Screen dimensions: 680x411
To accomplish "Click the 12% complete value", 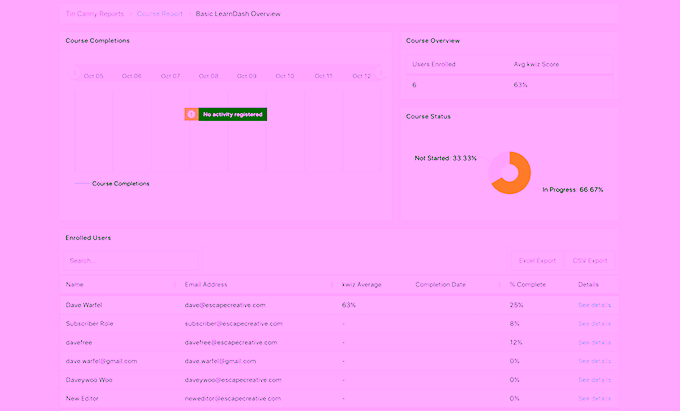I will point(516,342).
